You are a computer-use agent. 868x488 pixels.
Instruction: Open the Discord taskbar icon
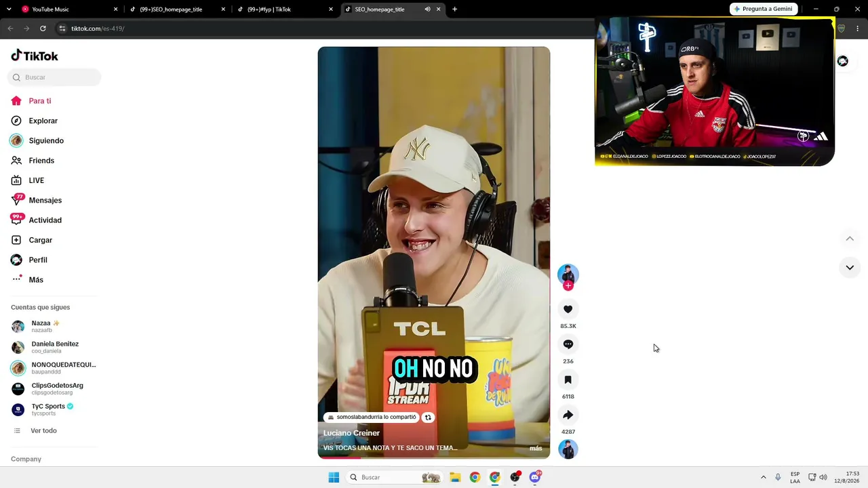[534, 477]
